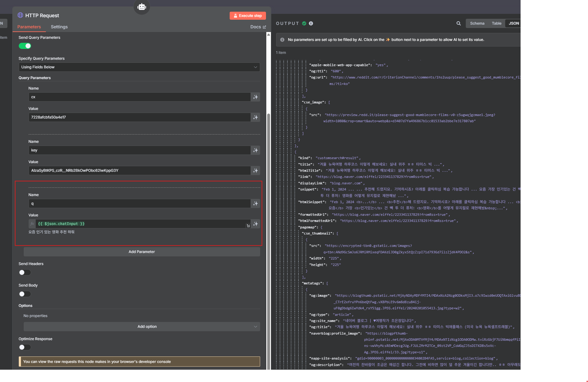The image size is (588, 382).
Task: Enable the Send Headers toggle
Action: 25,272
